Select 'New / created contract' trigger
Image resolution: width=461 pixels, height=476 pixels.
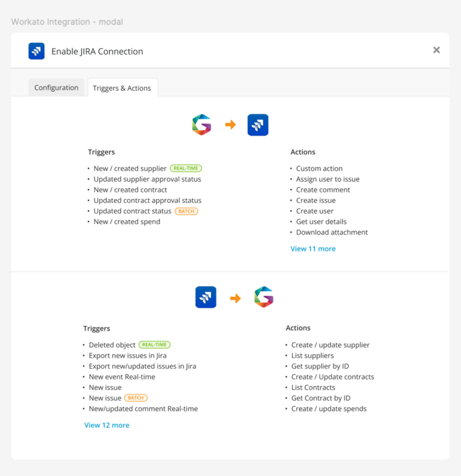(130, 190)
